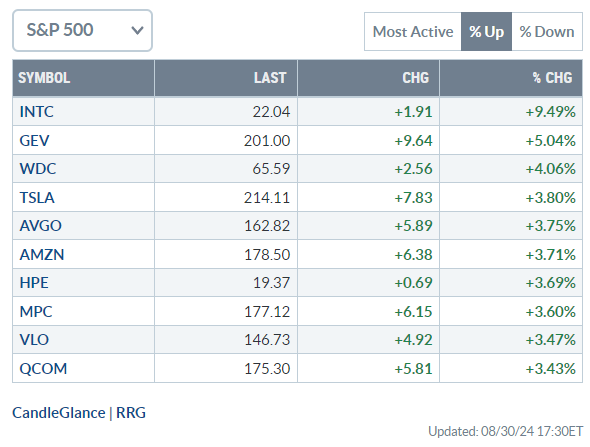Viewport: 590px width, 447px height.
Task: Open the VLO symbol link
Action: [34, 340]
